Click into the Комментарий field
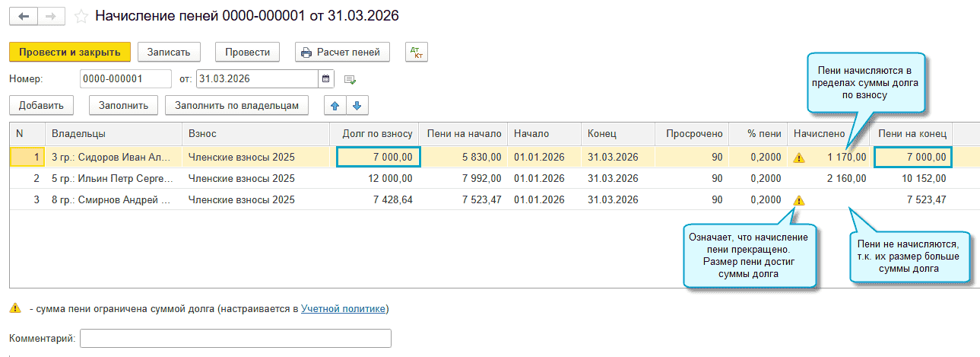Image resolution: width=980 pixels, height=357 pixels. [236, 338]
